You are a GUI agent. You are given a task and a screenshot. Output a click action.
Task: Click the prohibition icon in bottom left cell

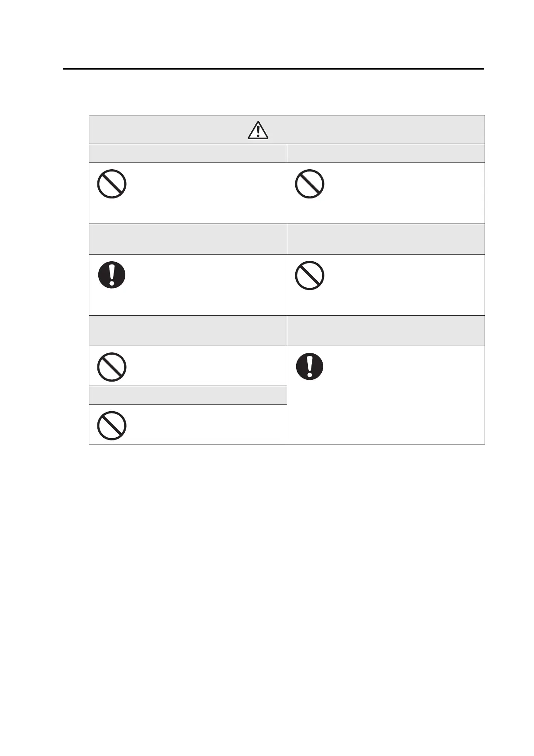[112, 425]
